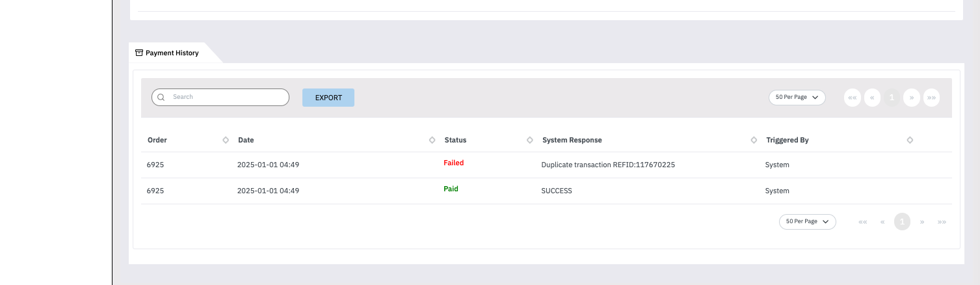Go to last page in bottom pagination
980x285 pixels.
[x=942, y=222]
